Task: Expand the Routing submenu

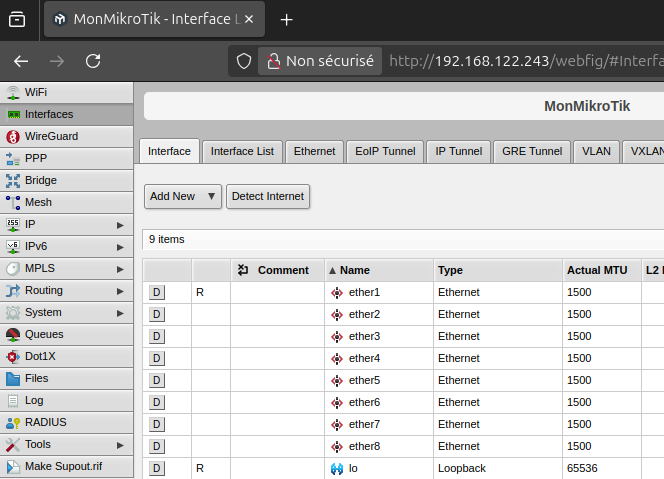Action: 120,291
